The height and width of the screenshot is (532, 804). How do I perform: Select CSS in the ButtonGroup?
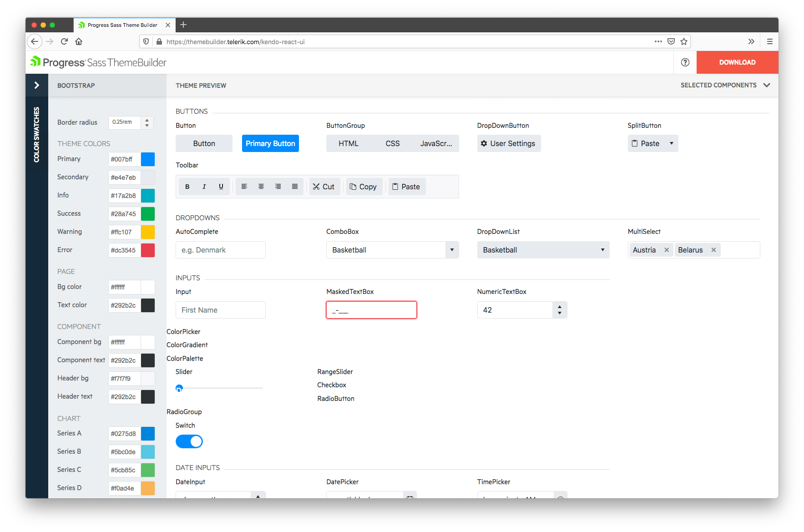[x=393, y=143]
